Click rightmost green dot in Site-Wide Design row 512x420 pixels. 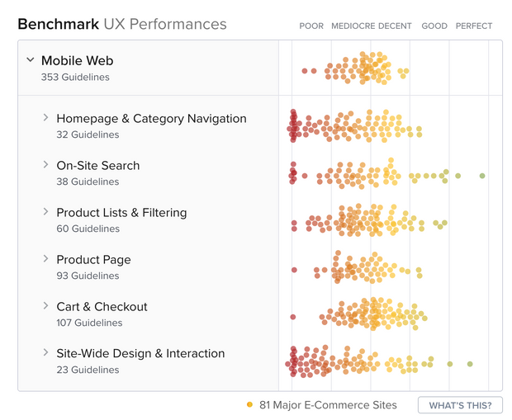(x=470, y=364)
